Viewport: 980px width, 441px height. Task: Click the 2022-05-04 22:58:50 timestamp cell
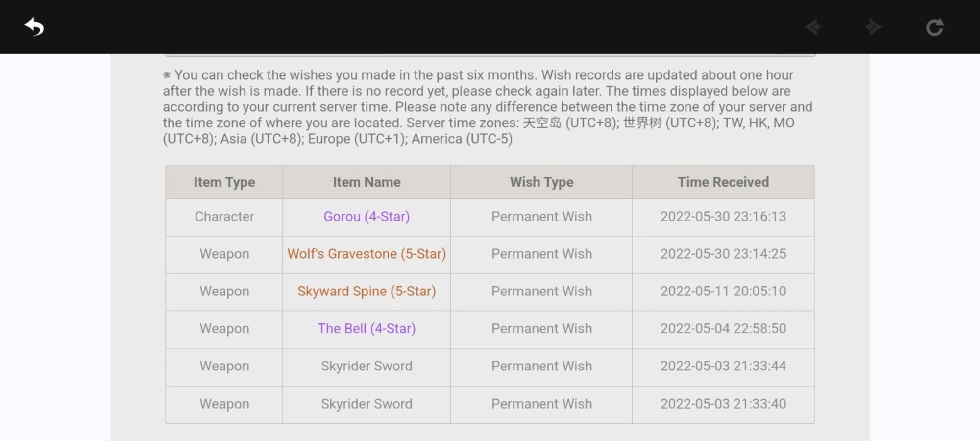[x=723, y=329]
